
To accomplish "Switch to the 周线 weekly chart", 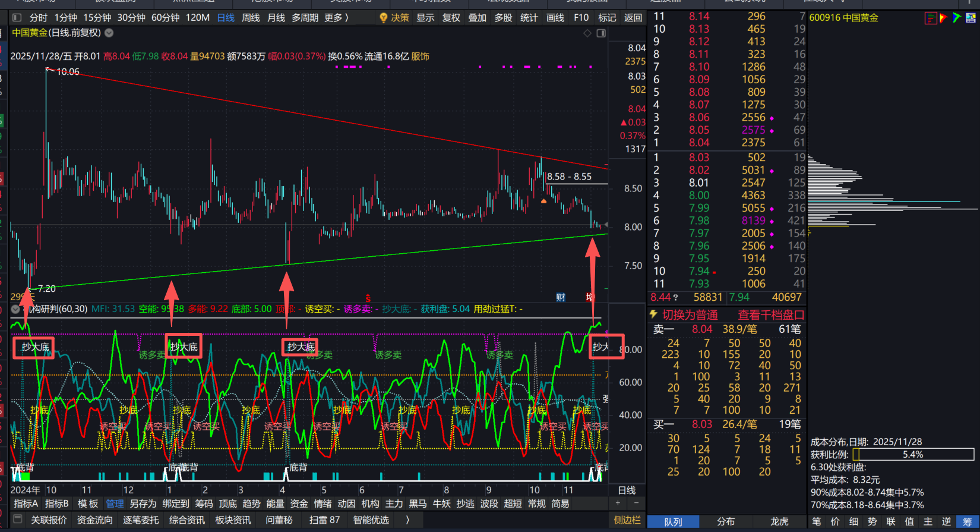I will 251,18.
